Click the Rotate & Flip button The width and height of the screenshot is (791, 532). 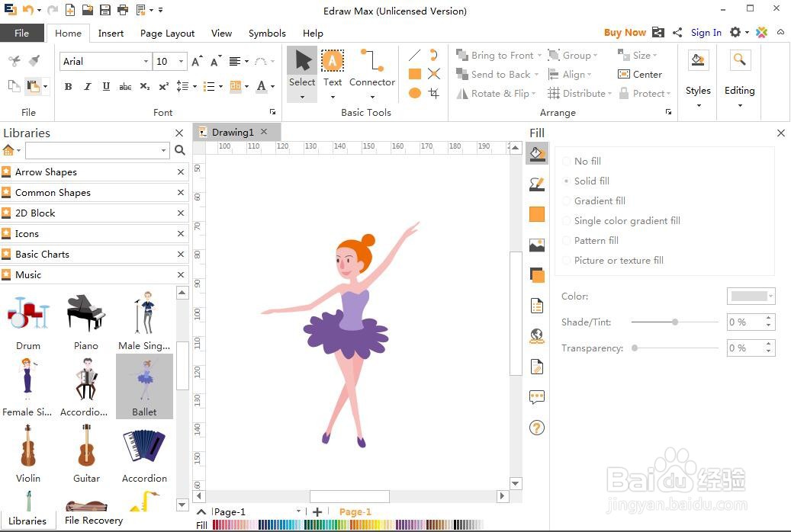point(496,94)
